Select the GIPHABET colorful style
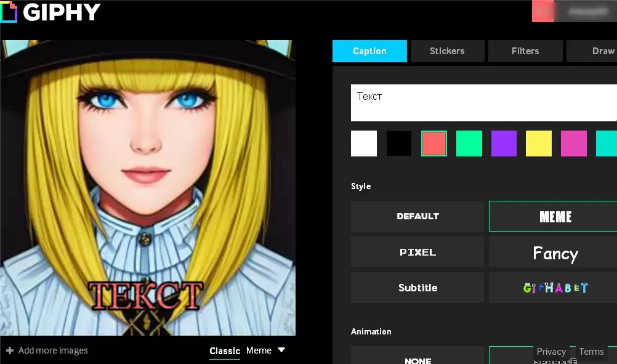Screen dimensions: 617x364 555,288
